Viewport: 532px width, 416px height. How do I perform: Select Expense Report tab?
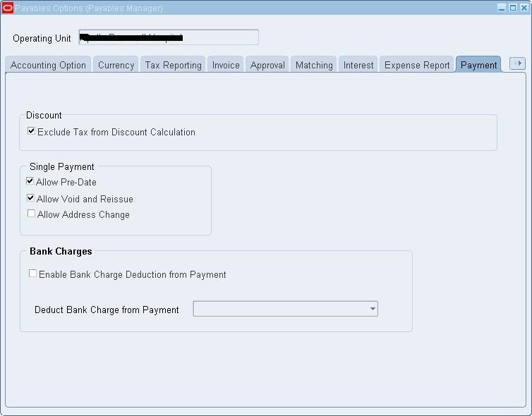click(x=417, y=65)
